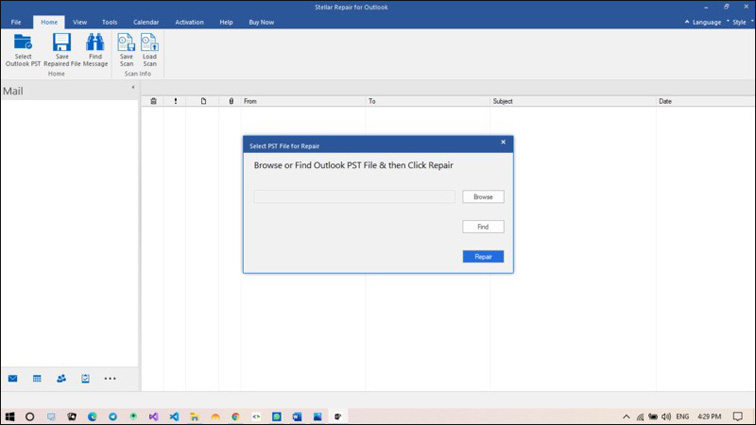The width and height of the screenshot is (756, 425).
Task: Open Windows Start menu
Action: pyautogui.click(x=10, y=416)
